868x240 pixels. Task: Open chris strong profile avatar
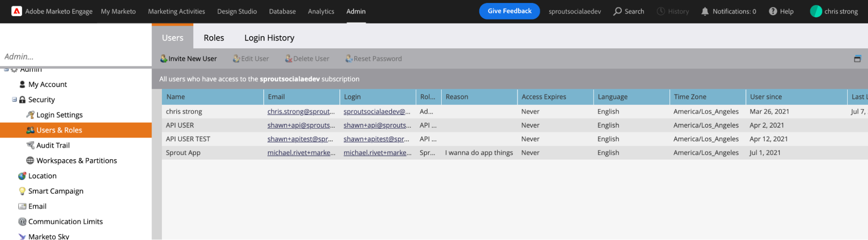coord(816,11)
